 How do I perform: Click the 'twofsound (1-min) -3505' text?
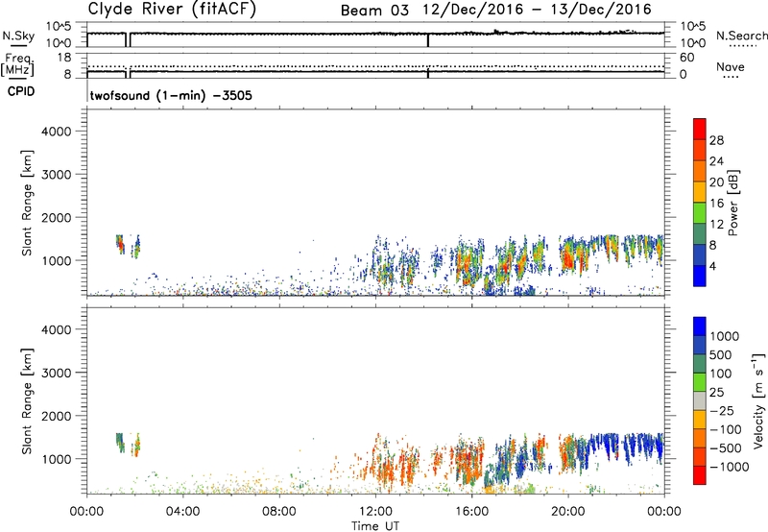171,95
